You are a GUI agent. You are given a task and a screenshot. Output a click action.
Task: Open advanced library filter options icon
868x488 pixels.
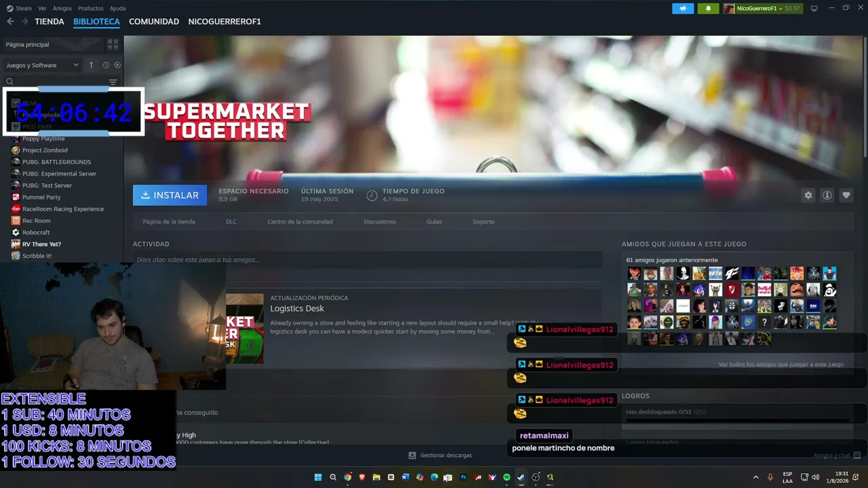click(x=113, y=82)
